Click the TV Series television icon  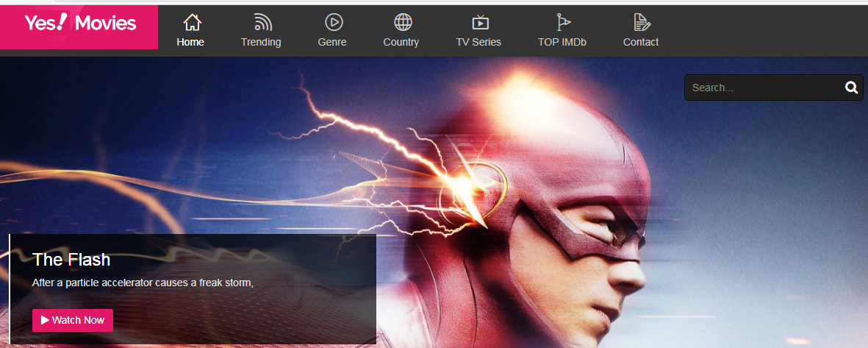[x=480, y=23]
